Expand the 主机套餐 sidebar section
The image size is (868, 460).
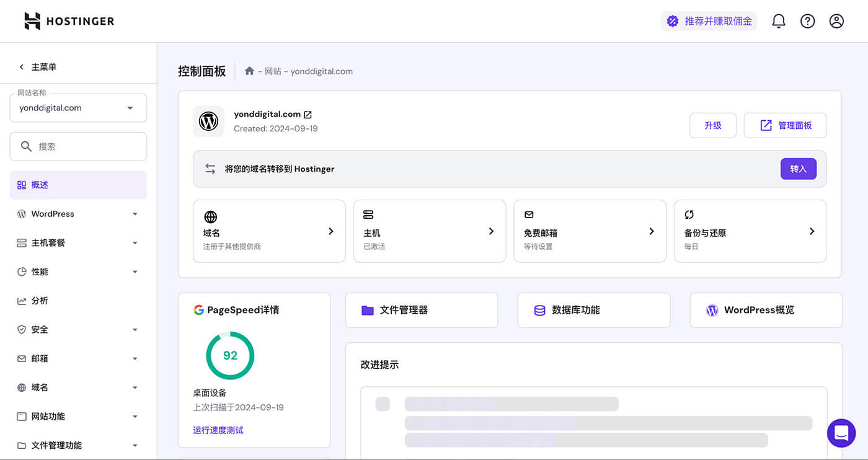(x=135, y=243)
